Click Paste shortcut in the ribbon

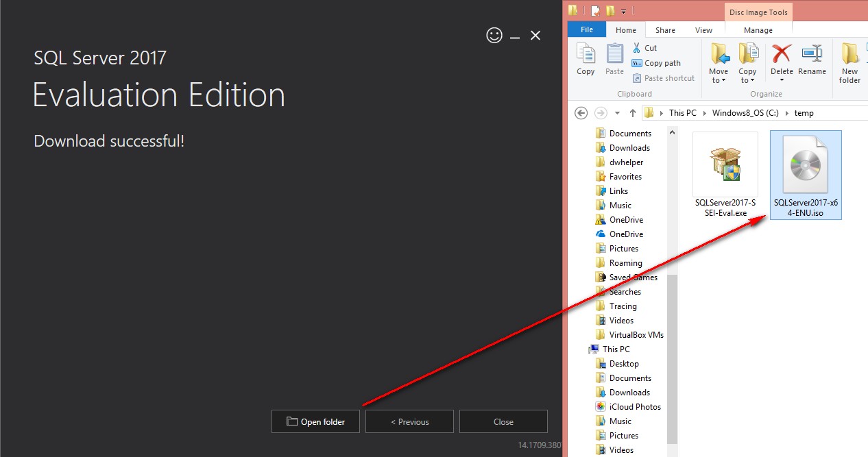pos(663,78)
